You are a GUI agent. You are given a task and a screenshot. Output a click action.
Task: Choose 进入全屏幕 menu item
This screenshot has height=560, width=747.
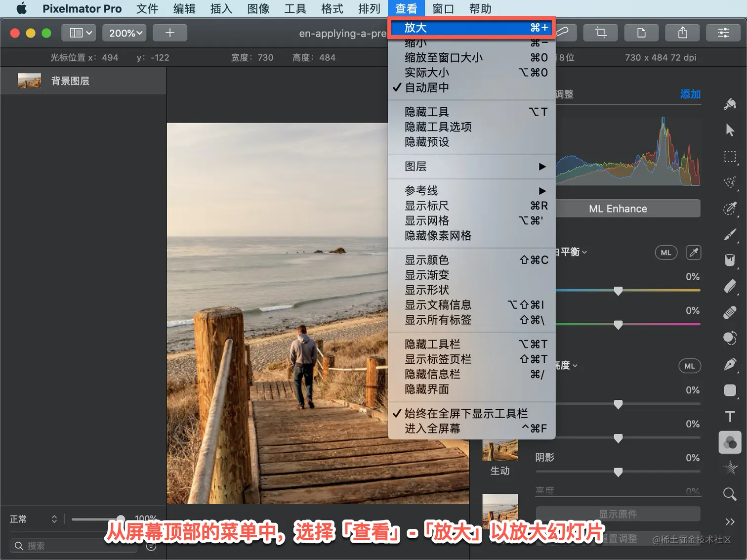pos(472,428)
